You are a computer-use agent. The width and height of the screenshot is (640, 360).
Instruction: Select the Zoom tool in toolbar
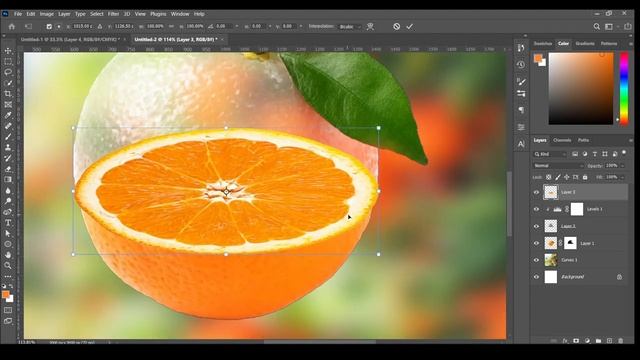coord(8,265)
